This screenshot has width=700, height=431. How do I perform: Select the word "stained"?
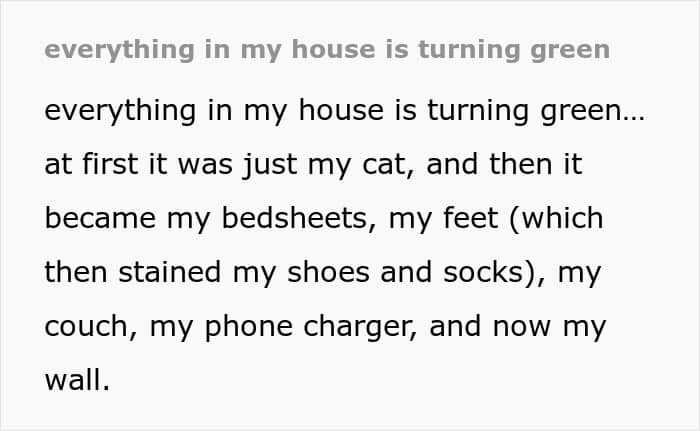170,272
